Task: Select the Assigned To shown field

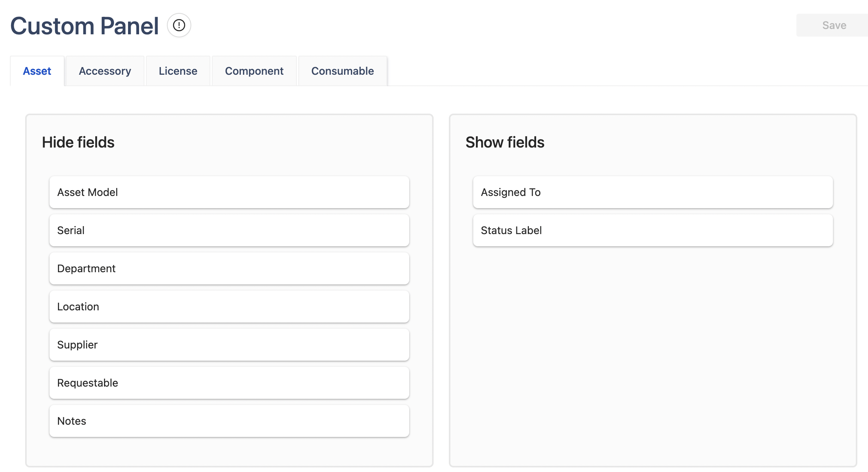Action: [x=653, y=192]
